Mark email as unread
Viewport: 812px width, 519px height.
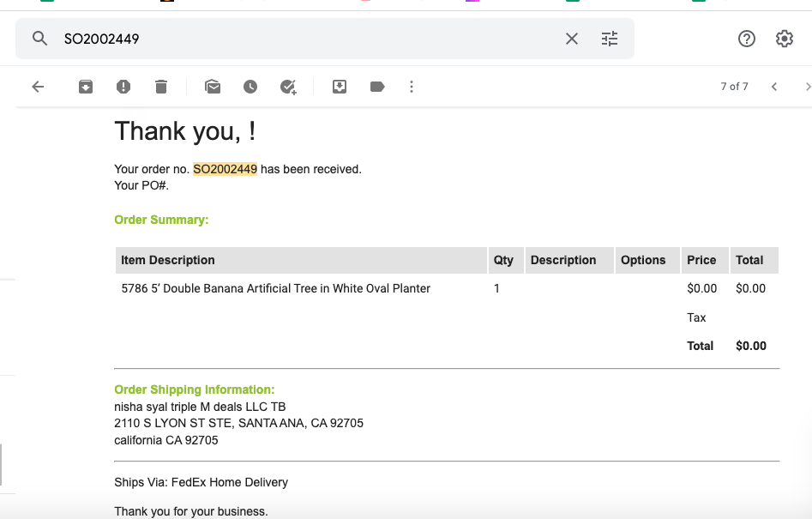pyautogui.click(x=213, y=87)
